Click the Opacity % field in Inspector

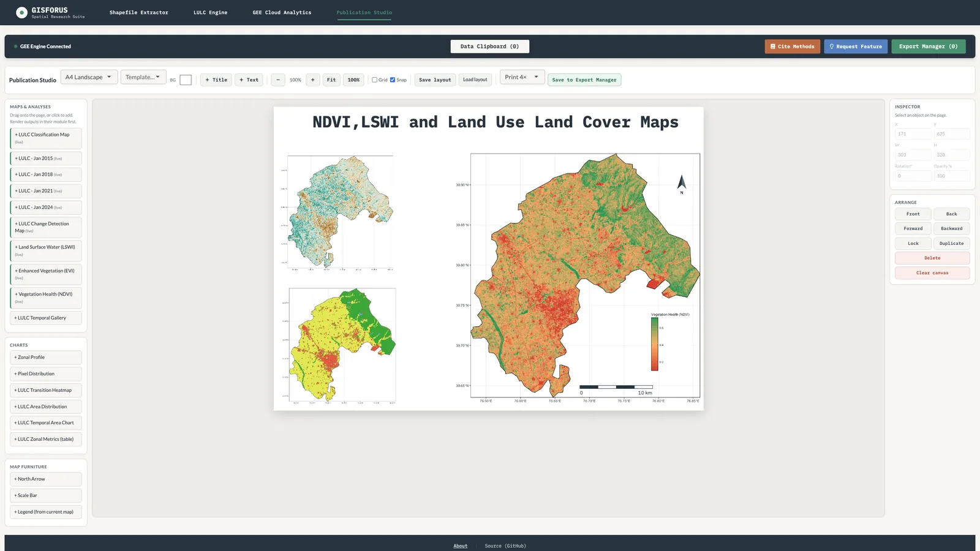[952, 176]
